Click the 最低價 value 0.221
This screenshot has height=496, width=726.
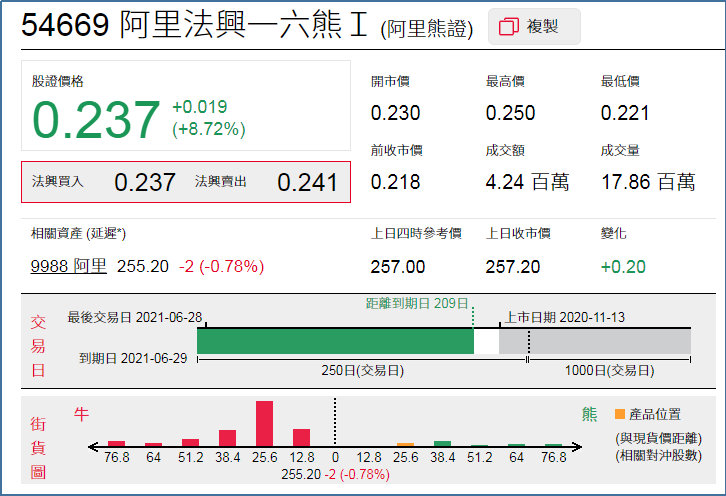click(x=625, y=113)
